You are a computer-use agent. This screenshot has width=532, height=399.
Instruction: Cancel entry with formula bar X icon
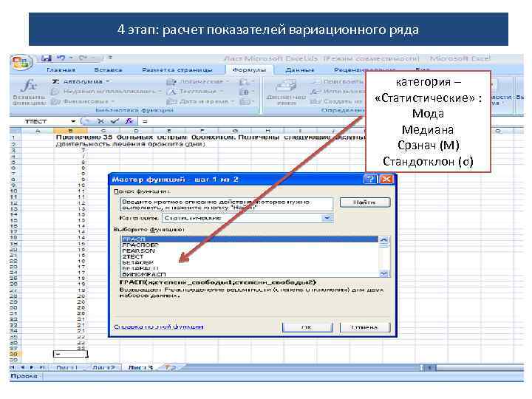pyautogui.click(x=100, y=121)
